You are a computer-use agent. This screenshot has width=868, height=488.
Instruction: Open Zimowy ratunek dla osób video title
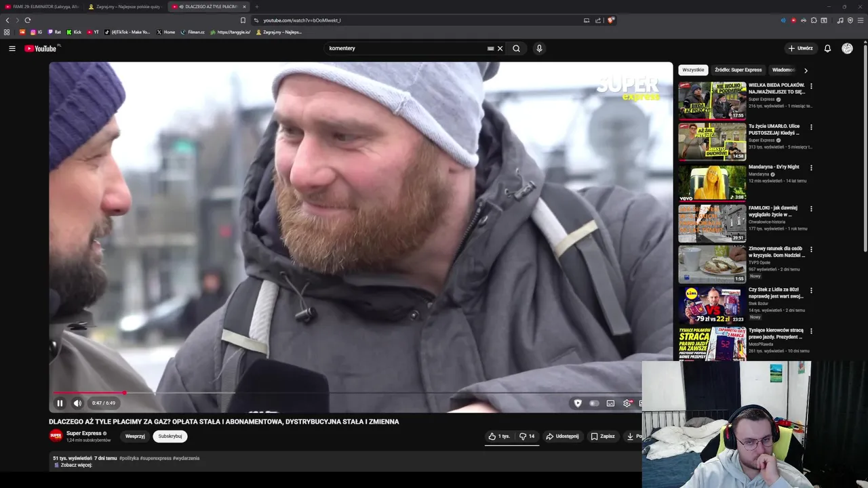[x=776, y=251]
